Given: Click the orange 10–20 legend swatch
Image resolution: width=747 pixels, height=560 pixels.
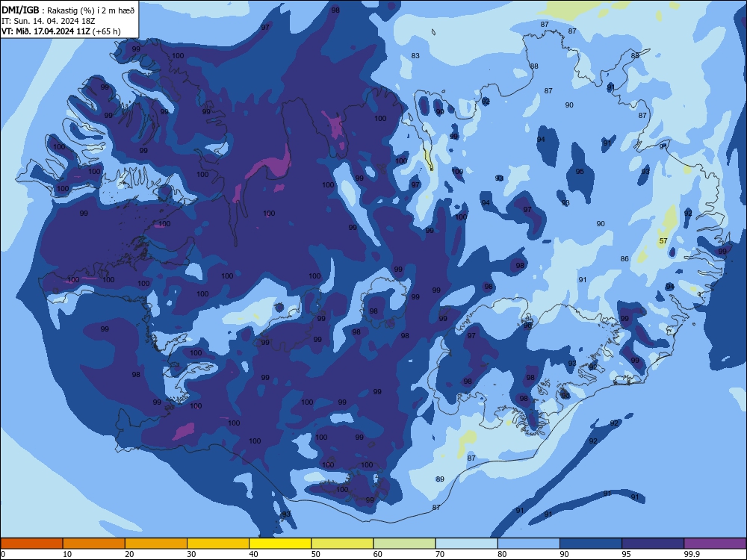Looking at the screenshot, I should point(94,544).
